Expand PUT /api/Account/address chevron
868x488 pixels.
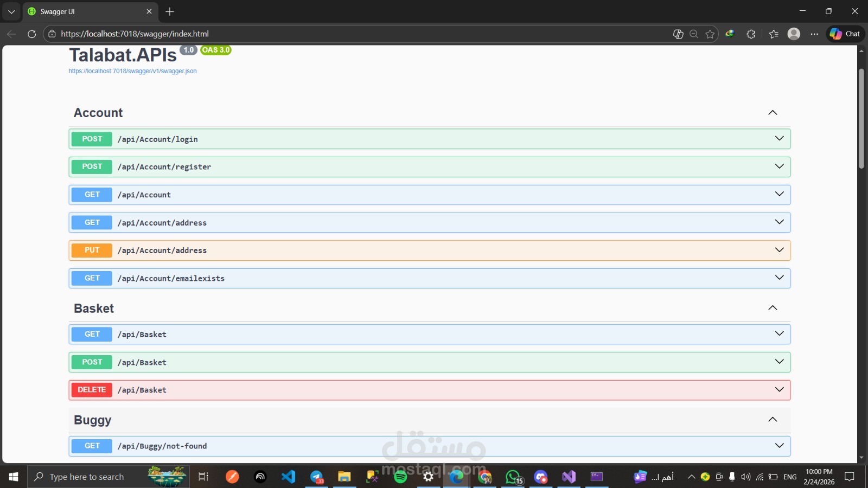coord(779,250)
